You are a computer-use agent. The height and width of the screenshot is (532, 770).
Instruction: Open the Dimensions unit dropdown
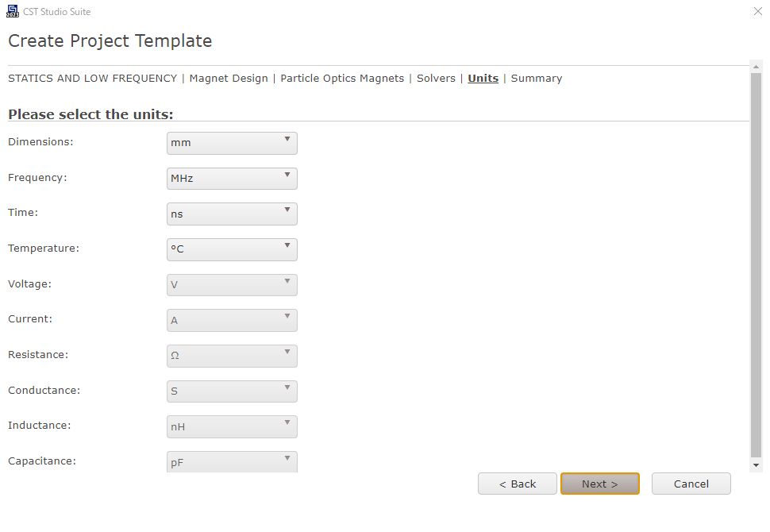232,143
